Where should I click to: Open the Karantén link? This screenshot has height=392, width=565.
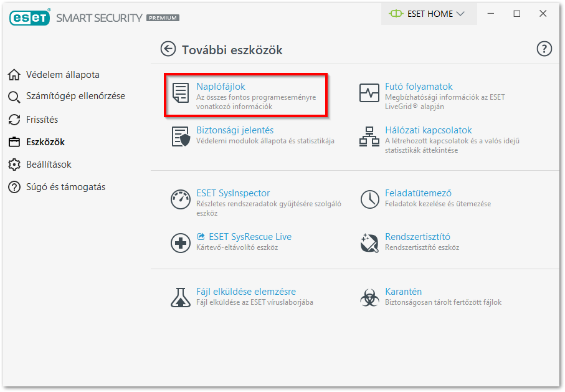tap(403, 292)
